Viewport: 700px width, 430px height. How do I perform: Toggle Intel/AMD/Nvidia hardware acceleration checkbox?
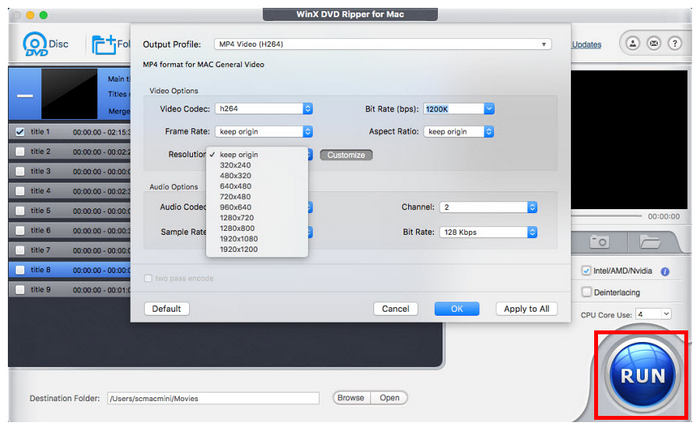(586, 271)
